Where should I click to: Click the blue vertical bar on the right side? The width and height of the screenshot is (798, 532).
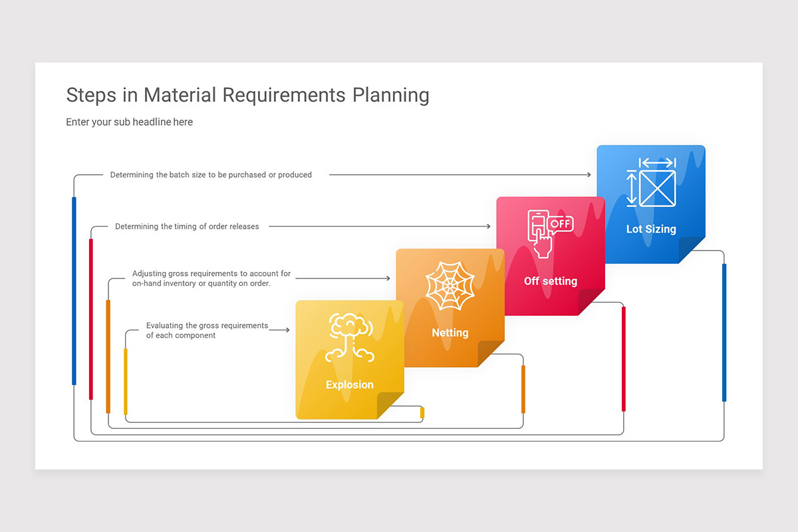[724, 332]
